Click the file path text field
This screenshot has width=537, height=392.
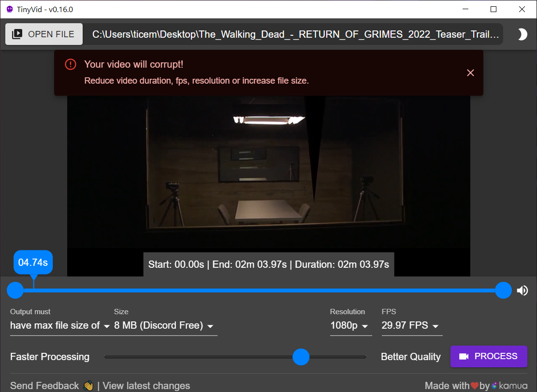tap(295, 34)
